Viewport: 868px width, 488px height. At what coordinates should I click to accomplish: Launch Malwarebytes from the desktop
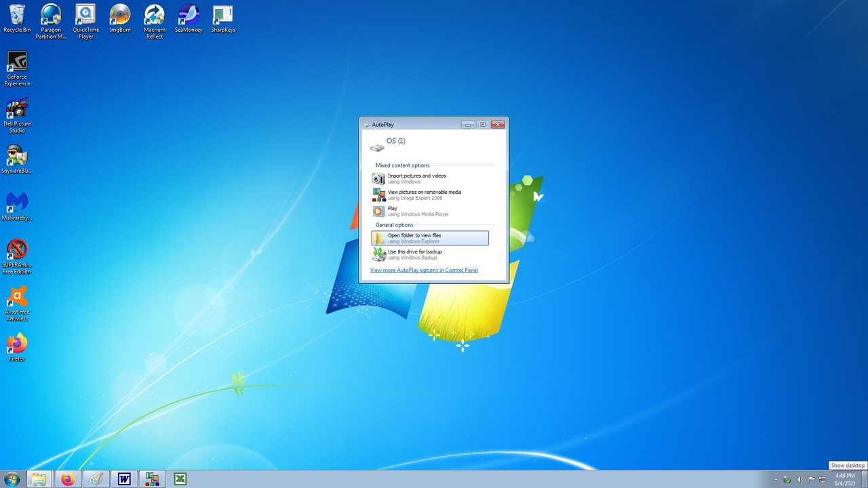coord(16,203)
